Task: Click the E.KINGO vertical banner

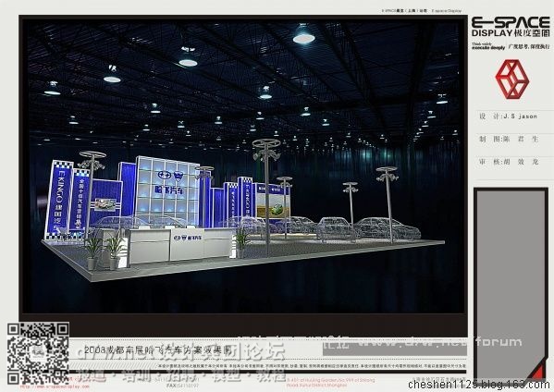Action: pyautogui.click(x=58, y=201)
